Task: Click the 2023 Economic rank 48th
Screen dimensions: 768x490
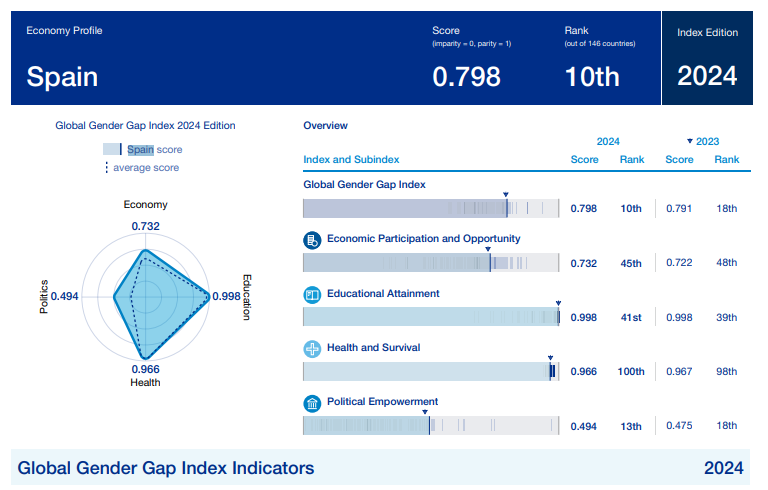Action: click(x=726, y=263)
